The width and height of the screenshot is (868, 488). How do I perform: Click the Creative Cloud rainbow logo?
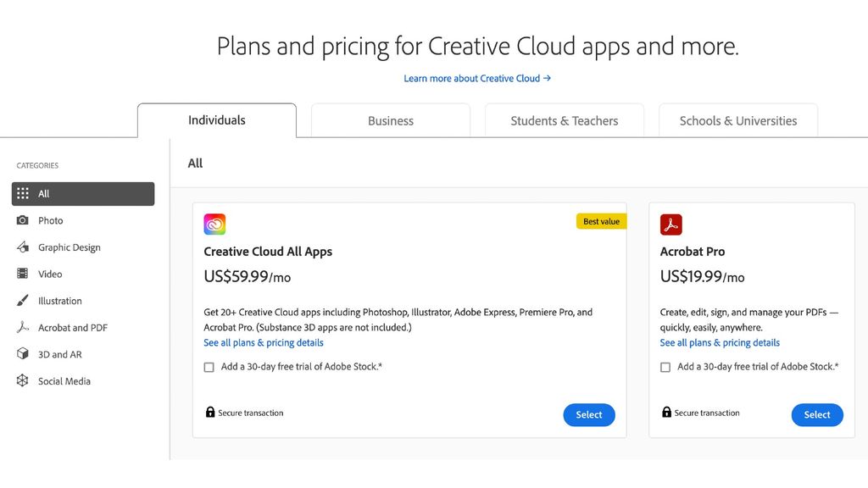pos(214,223)
